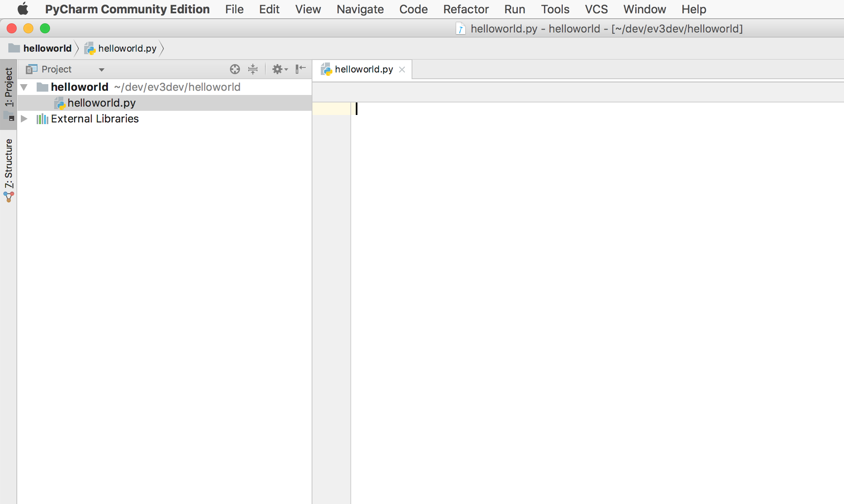Select the helloworld.py editor tab
The image size is (844, 504).
pos(363,69)
